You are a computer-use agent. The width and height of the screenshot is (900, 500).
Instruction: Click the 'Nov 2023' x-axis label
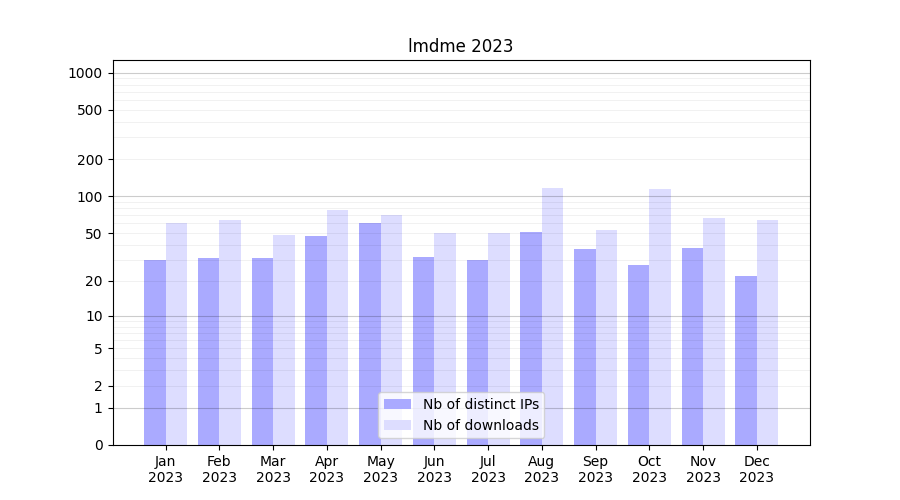click(703, 469)
